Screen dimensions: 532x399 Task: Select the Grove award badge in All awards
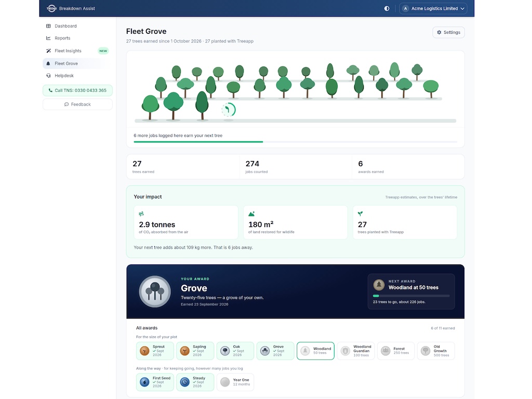275,351
